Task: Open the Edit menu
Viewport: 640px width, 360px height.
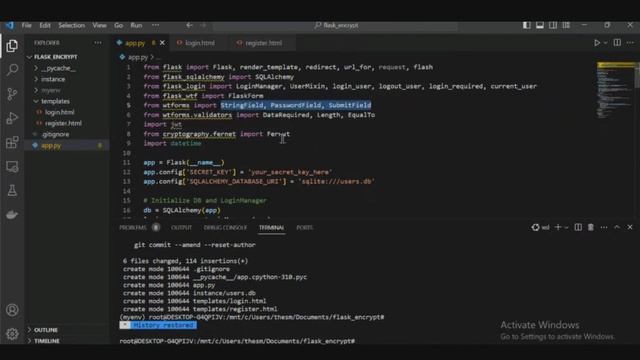Action: coord(45,25)
